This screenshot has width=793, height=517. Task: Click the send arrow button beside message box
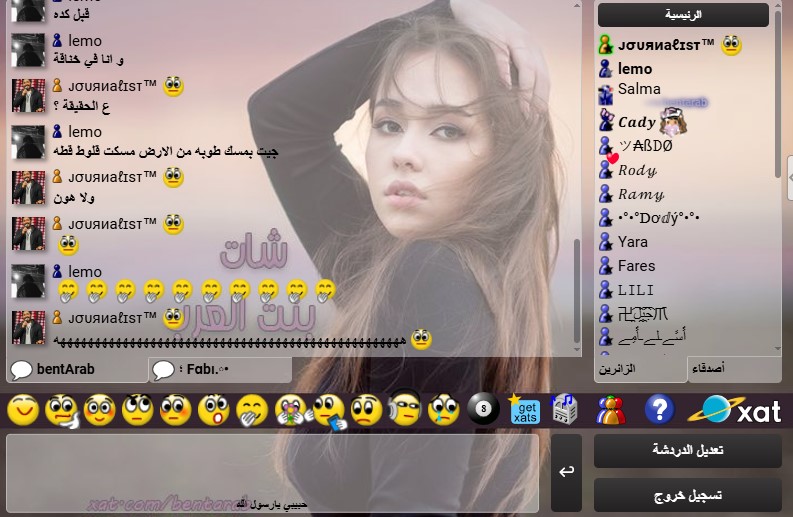tap(566, 471)
